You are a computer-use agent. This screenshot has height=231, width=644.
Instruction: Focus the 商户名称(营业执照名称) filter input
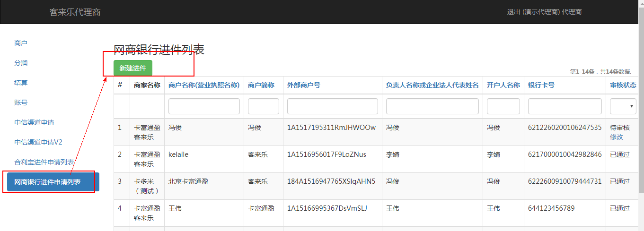pos(204,106)
